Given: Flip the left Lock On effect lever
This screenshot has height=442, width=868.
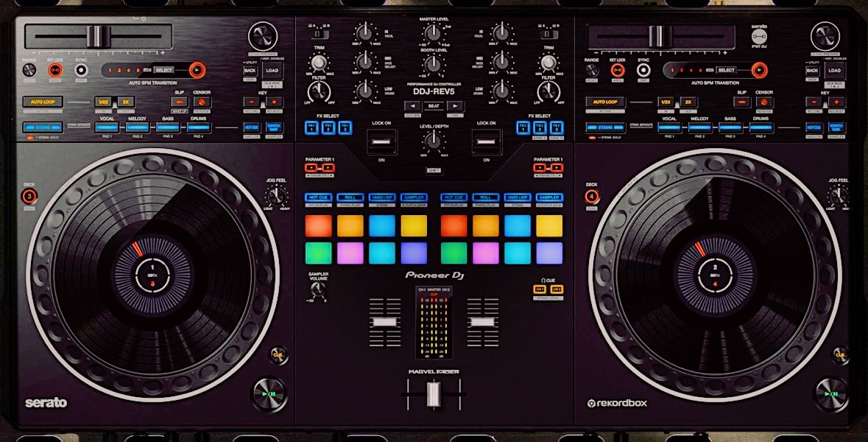Looking at the screenshot, I should pos(381,141).
